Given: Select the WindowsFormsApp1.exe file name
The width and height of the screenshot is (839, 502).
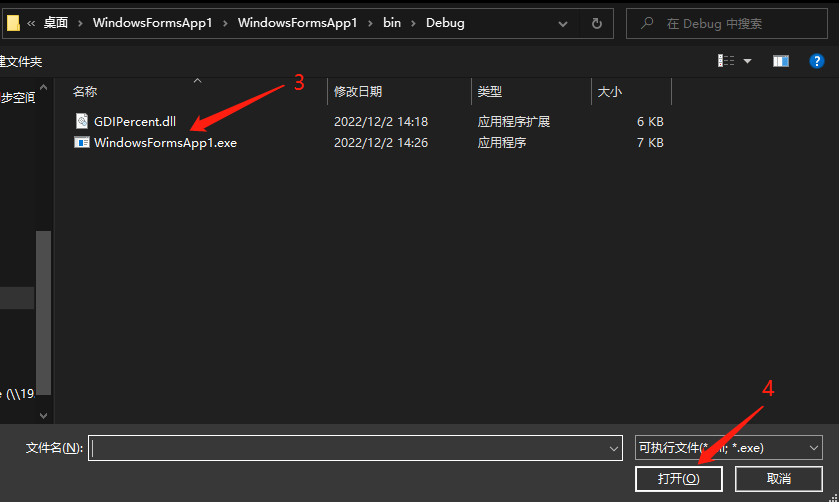Looking at the screenshot, I should click(165, 142).
